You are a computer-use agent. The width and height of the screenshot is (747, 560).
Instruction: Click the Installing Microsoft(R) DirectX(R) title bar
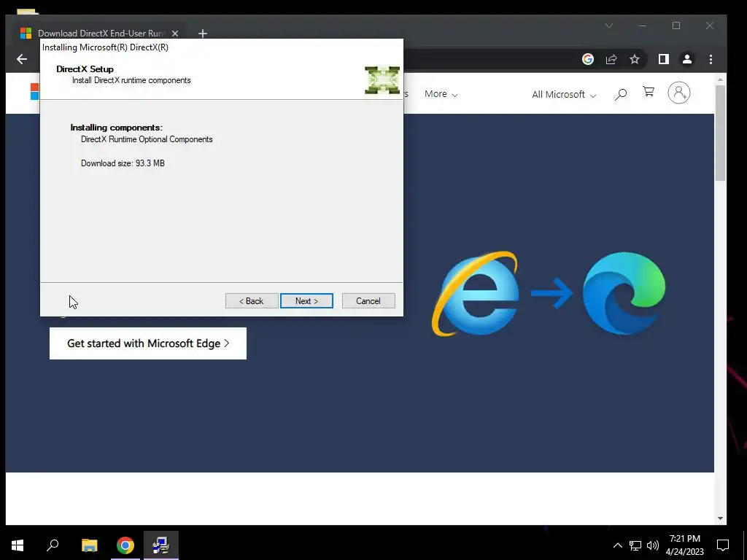click(x=222, y=47)
